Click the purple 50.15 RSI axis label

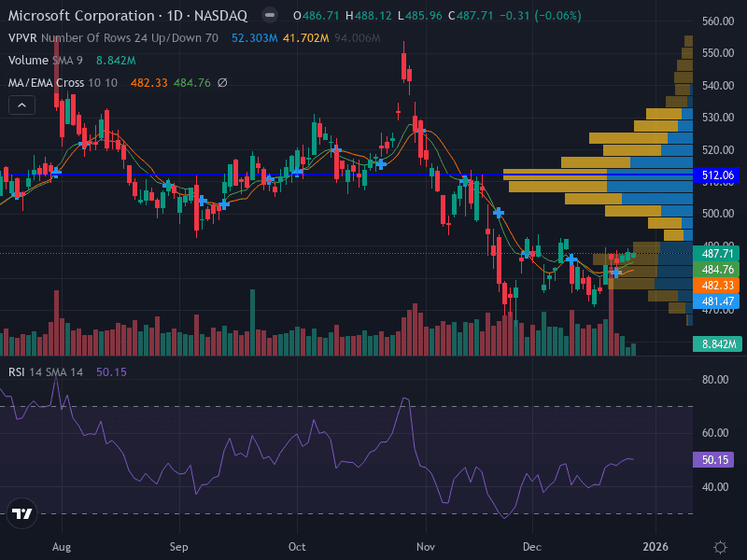(713, 459)
